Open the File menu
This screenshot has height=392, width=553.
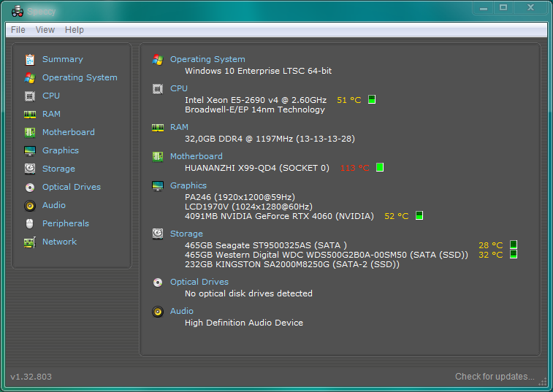point(18,30)
